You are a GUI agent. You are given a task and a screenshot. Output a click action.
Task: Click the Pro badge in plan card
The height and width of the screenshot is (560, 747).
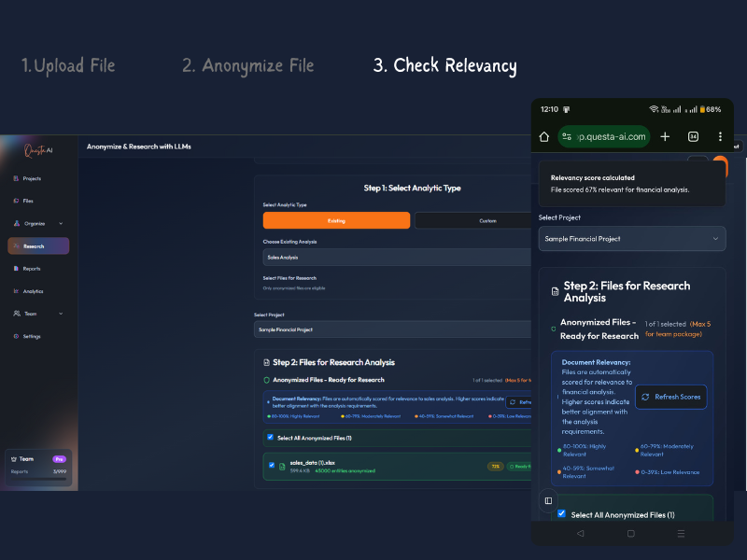(59, 459)
